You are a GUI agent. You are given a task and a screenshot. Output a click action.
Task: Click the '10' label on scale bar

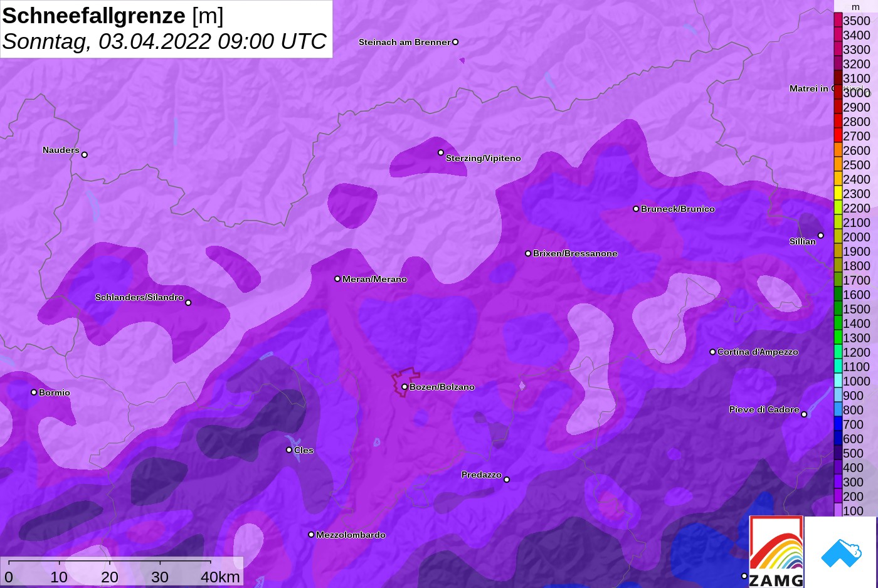(x=59, y=577)
